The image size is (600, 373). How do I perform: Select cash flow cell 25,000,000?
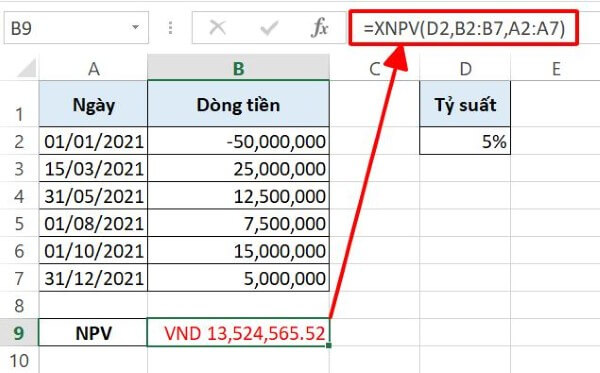point(238,169)
